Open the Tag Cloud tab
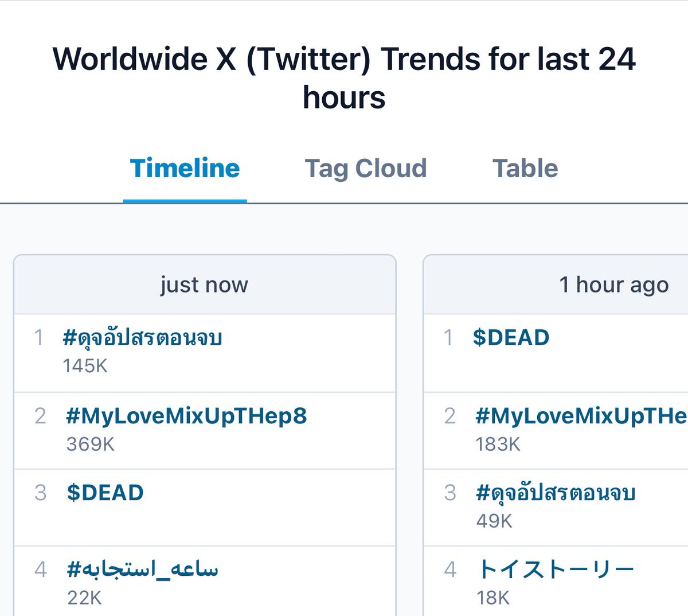Image resolution: width=688 pixels, height=616 pixels. (x=366, y=169)
